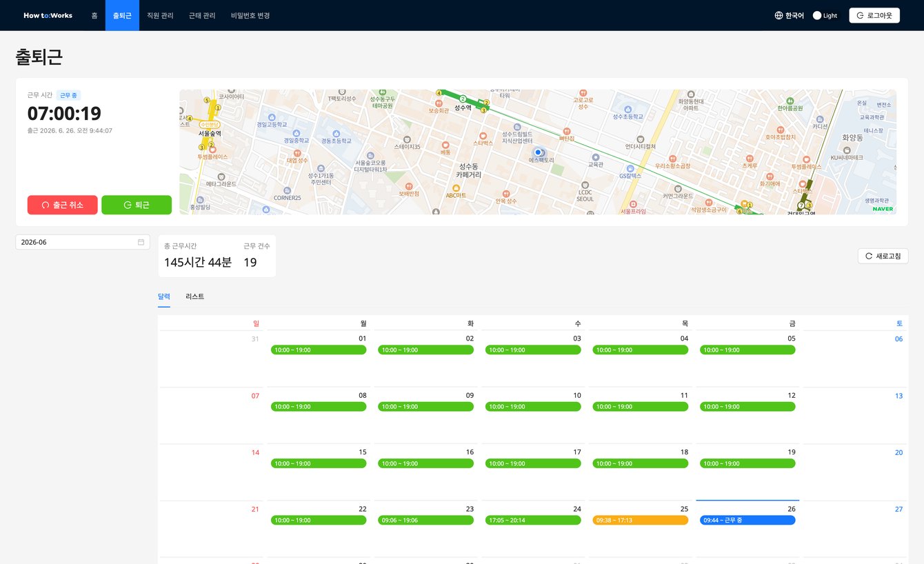This screenshot has height=564, width=924.
Task: Click the 2026-06 month input field
Action: pyautogui.click(x=83, y=242)
